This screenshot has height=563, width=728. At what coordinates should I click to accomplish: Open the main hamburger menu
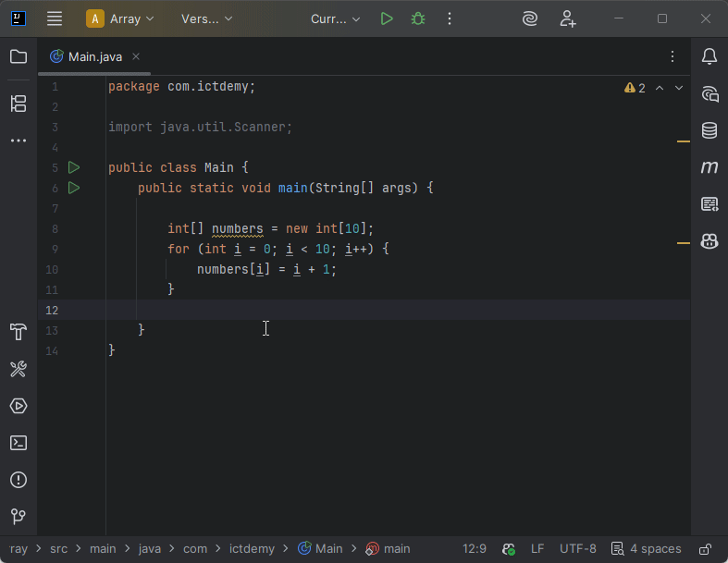55,18
